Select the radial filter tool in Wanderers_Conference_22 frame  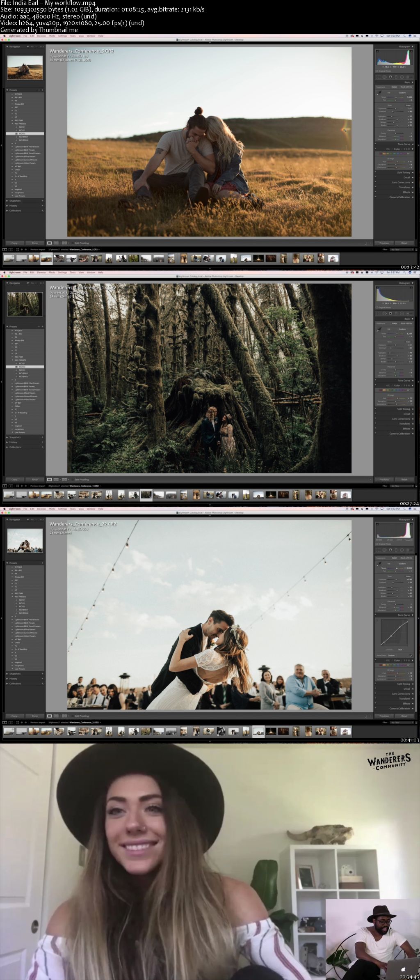[x=402, y=550]
